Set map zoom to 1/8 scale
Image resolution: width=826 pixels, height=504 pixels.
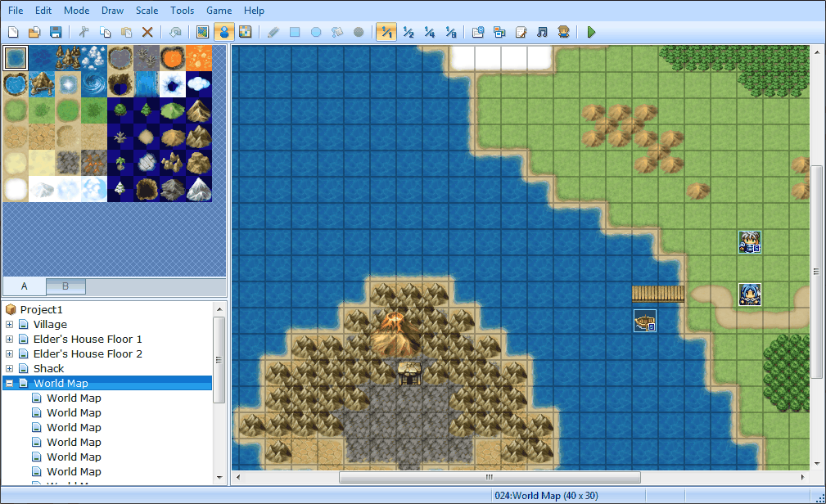(x=451, y=32)
